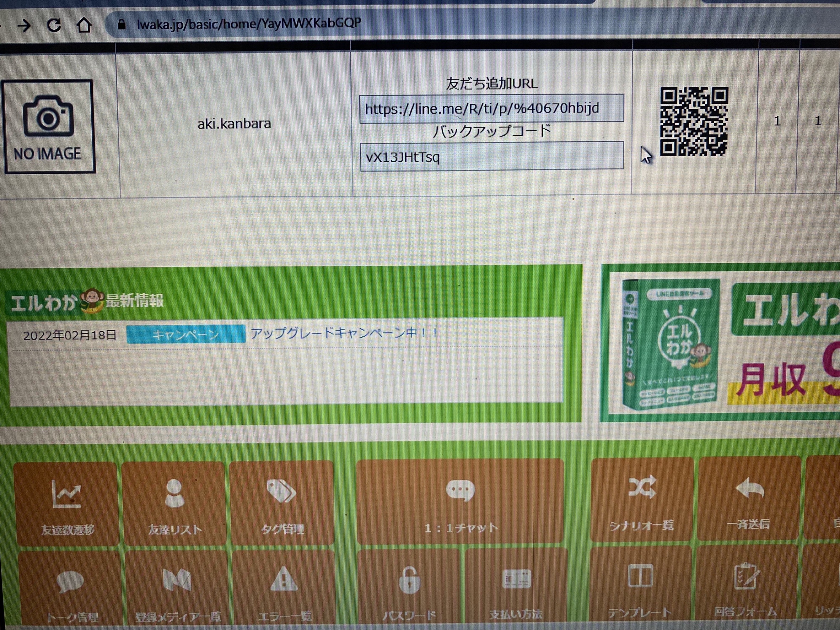
Task: Reload the page with refresh icon
Action: (54, 25)
